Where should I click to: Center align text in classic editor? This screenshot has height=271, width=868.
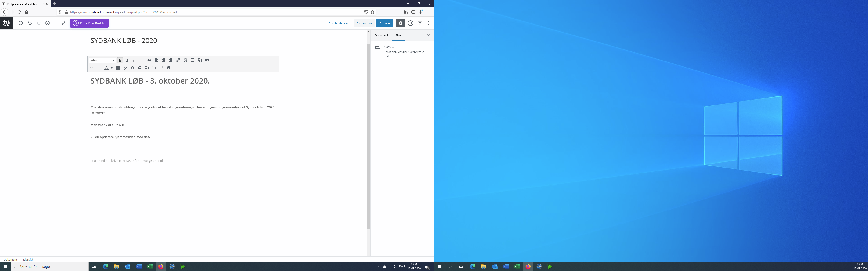(164, 60)
